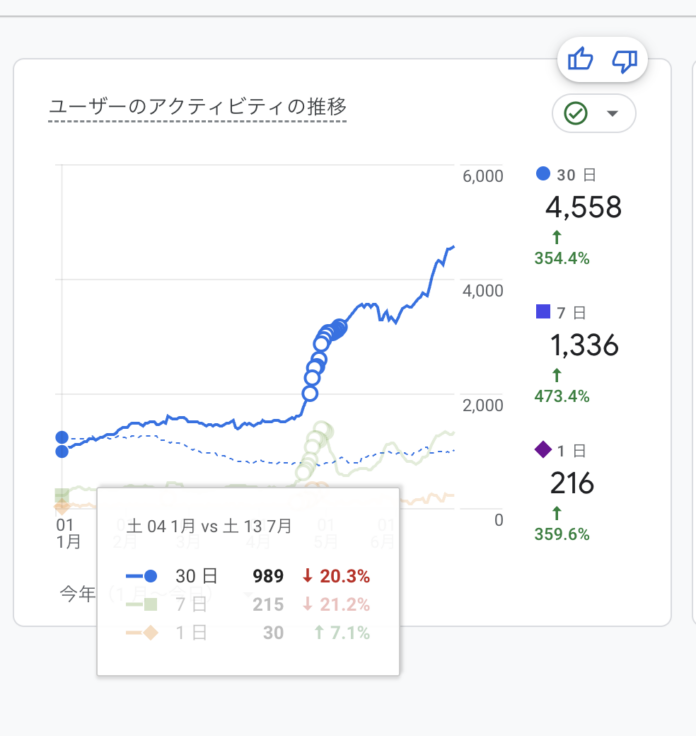
Task: Toggle the 7日 series row in the tooltip
Action: 188,604
